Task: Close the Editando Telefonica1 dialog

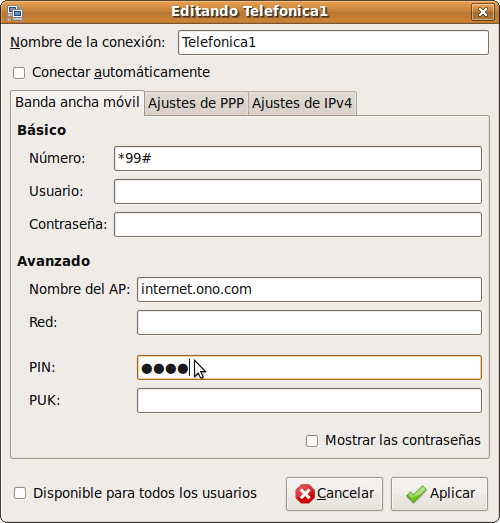Action: click(x=483, y=12)
